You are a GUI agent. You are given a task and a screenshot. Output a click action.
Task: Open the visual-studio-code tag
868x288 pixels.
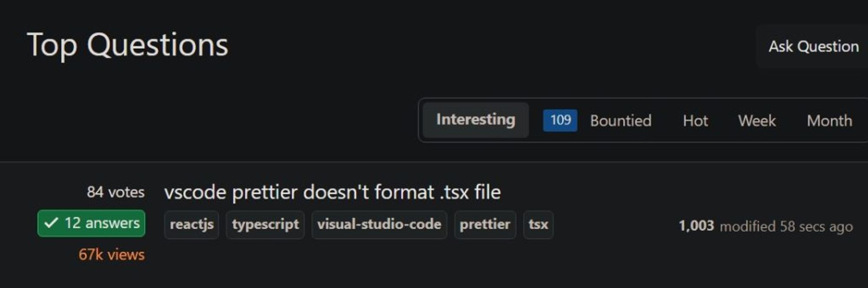(x=379, y=224)
